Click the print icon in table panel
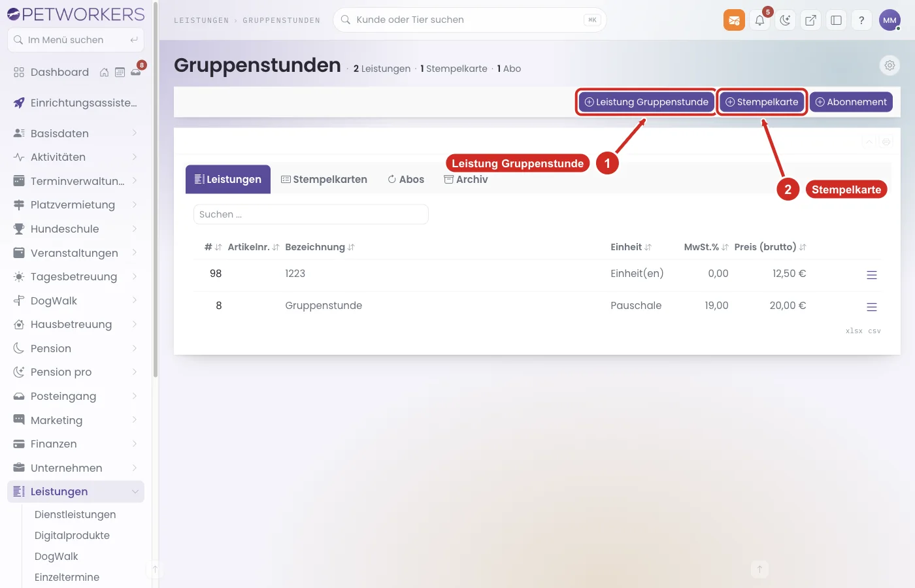This screenshot has height=588, width=915. pyautogui.click(x=886, y=142)
